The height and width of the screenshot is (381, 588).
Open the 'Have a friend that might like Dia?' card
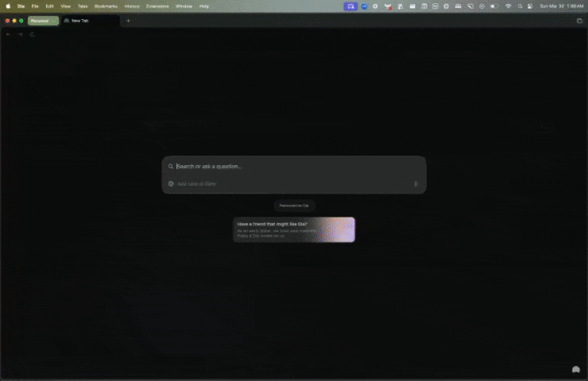294,229
